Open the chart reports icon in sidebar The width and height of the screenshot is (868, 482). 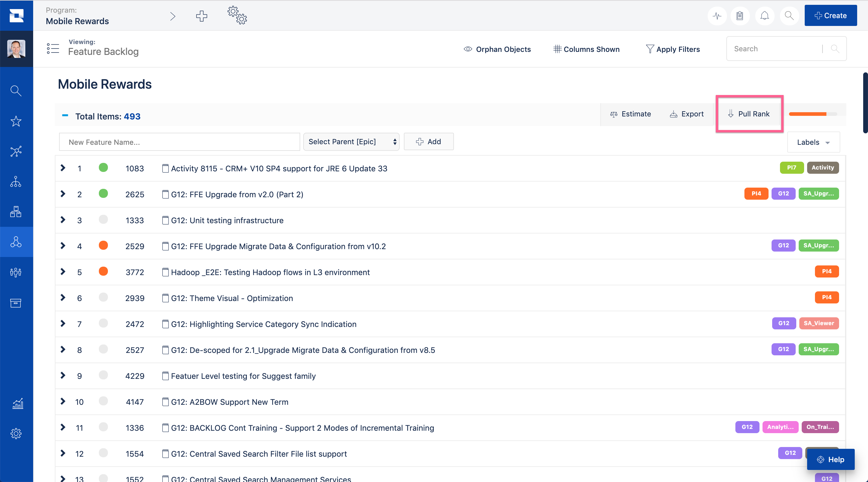[17, 403]
